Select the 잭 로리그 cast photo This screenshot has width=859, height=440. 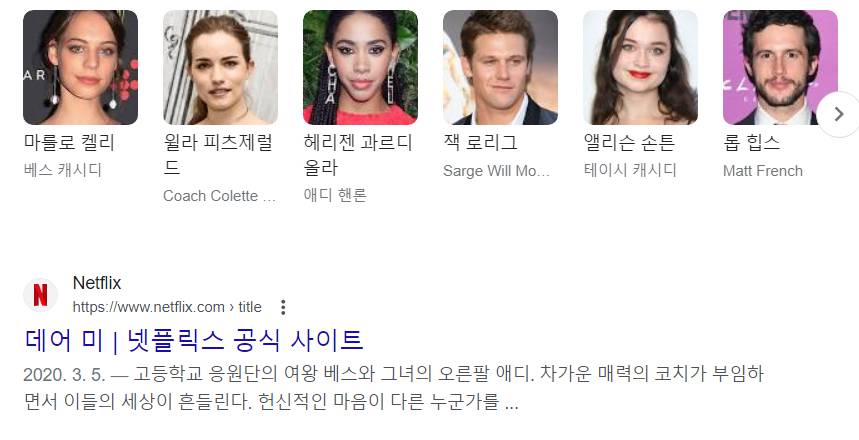[x=500, y=67]
